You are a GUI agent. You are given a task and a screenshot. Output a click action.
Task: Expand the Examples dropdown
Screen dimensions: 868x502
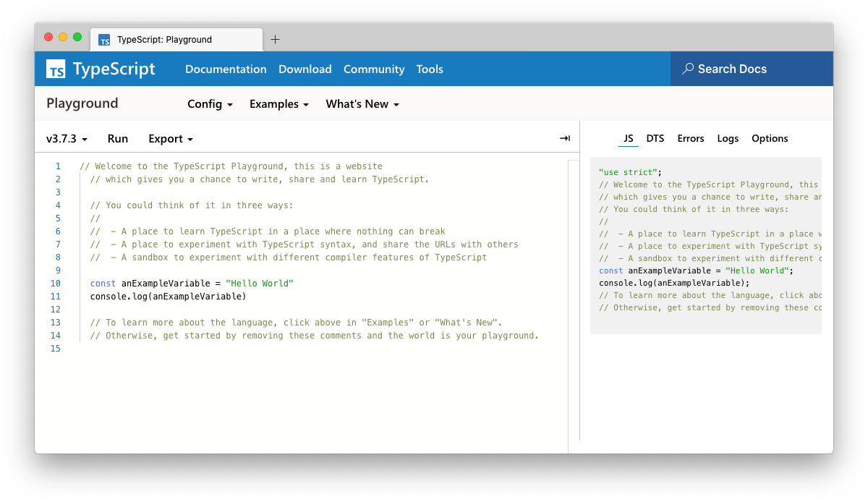tap(278, 104)
